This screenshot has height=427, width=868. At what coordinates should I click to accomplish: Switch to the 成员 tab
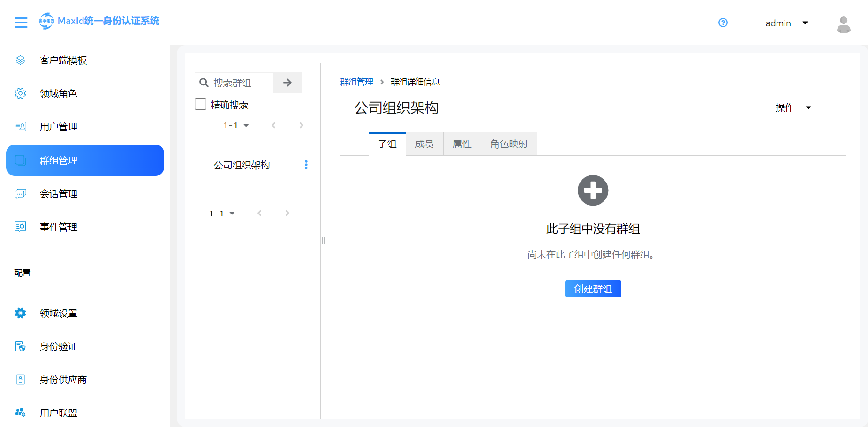(x=424, y=144)
